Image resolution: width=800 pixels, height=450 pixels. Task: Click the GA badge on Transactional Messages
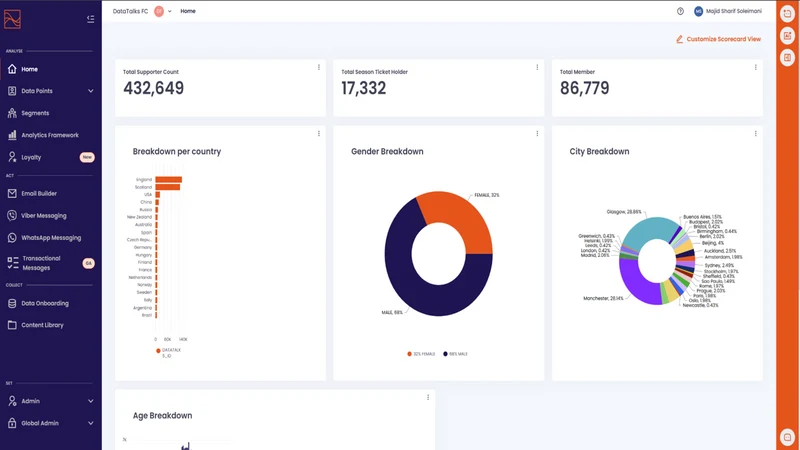(x=88, y=263)
